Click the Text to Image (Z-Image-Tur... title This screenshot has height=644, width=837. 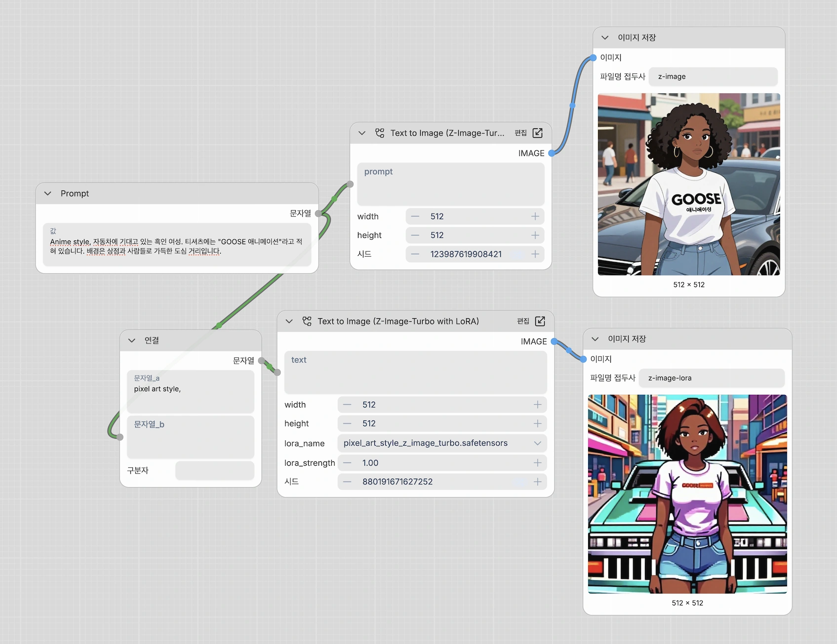(x=447, y=133)
